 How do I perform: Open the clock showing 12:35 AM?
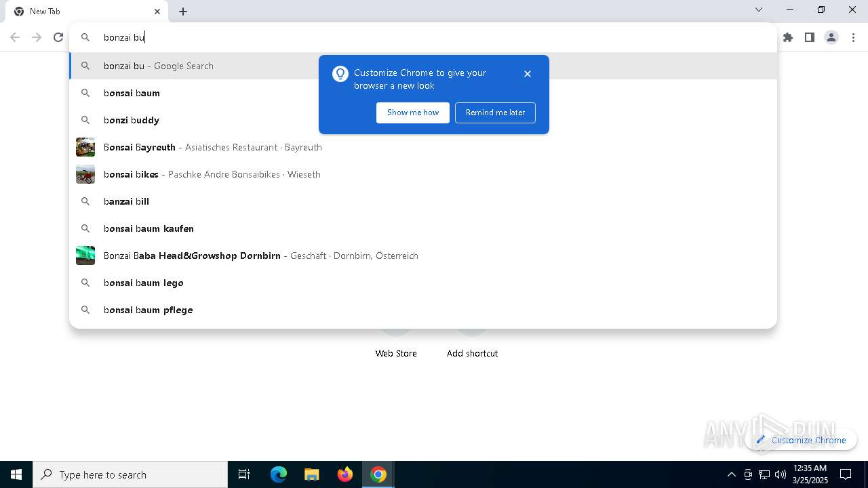(810, 474)
